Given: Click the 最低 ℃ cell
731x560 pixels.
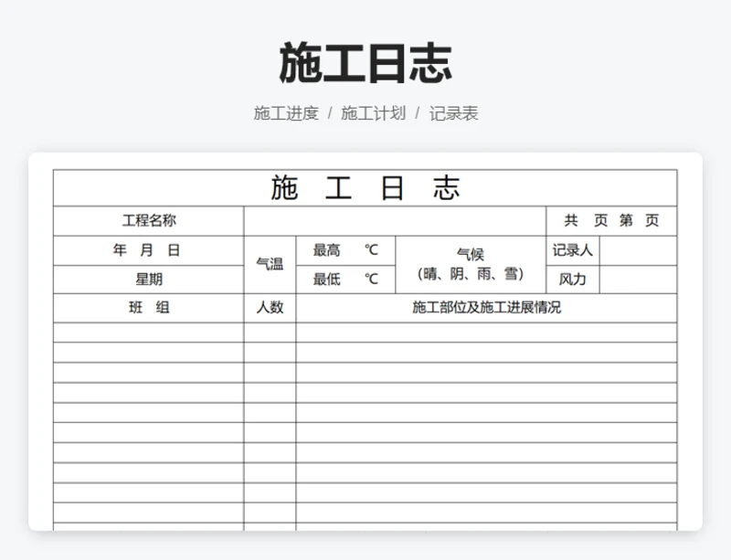Looking at the screenshot, I should [x=346, y=280].
